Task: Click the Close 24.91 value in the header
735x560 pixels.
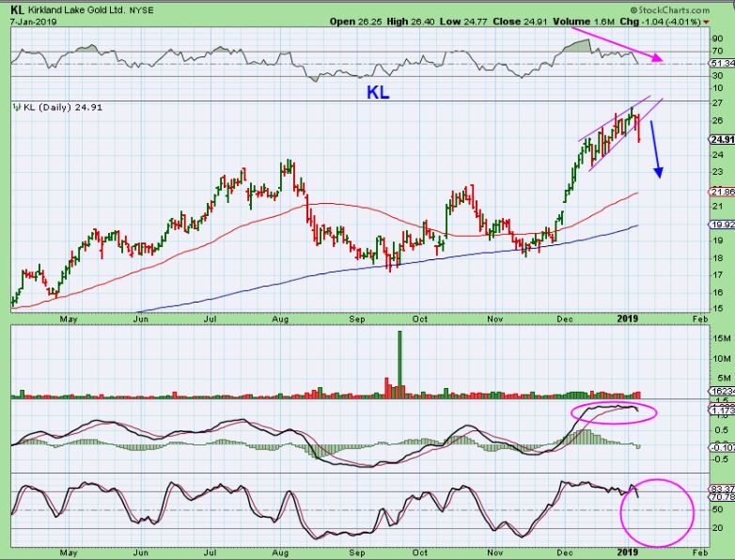Action: (x=521, y=22)
